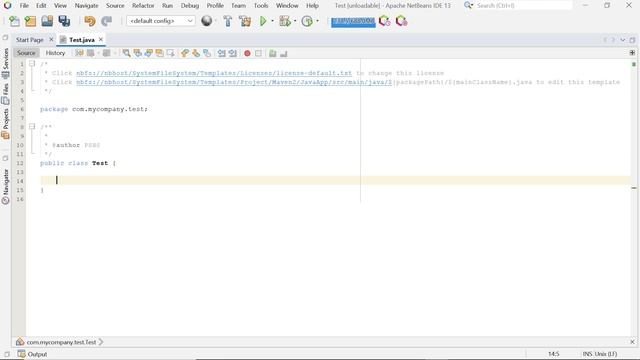
Task: Open dropdown arrow next to Profile icon
Action: click(317, 21)
